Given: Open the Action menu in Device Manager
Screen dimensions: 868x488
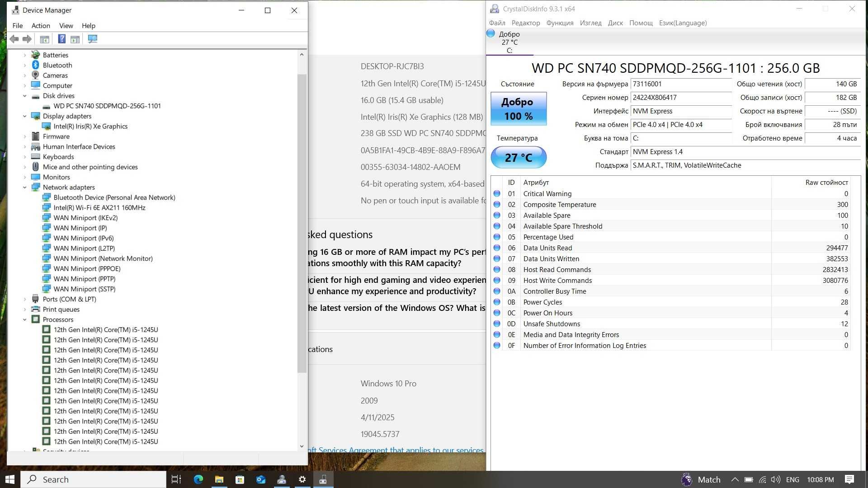Looking at the screenshot, I should click(41, 26).
